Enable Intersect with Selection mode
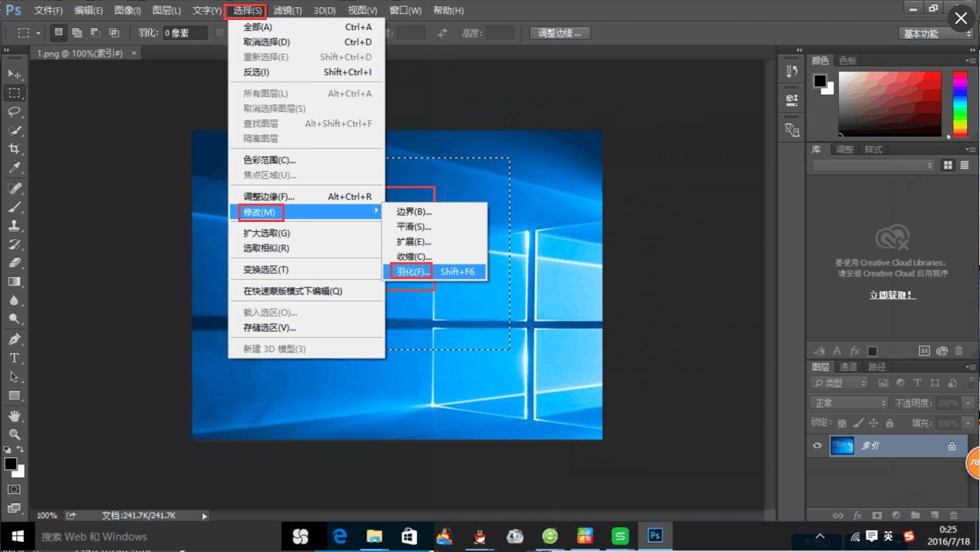This screenshot has width=980, height=552. [x=114, y=33]
